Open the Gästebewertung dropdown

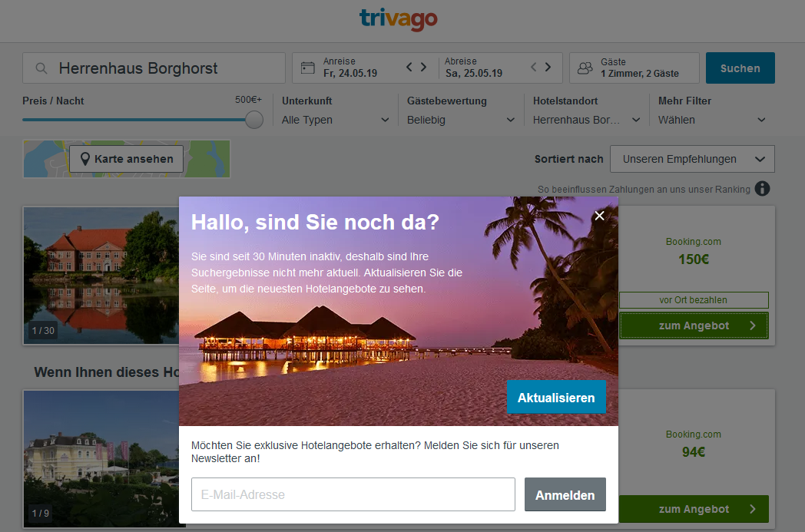pos(461,120)
